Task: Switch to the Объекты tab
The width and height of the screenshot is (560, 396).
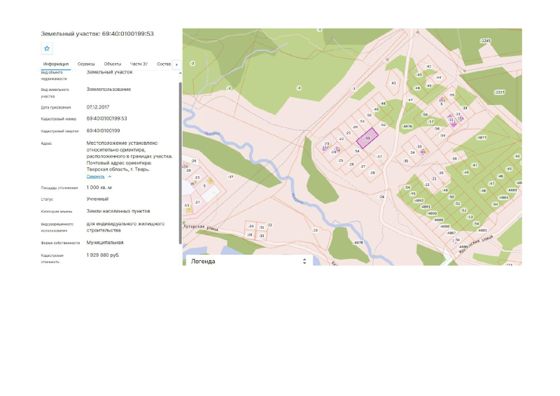Action: pyautogui.click(x=112, y=64)
